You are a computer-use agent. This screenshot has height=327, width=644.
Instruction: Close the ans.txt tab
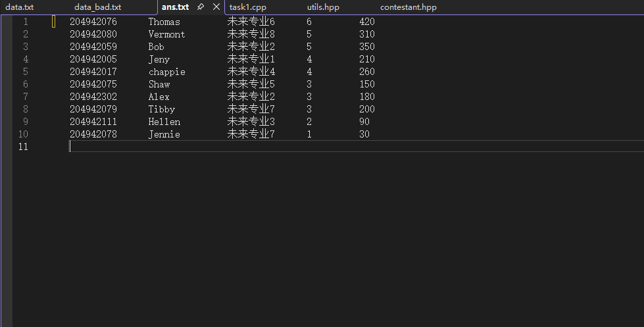[x=216, y=7]
